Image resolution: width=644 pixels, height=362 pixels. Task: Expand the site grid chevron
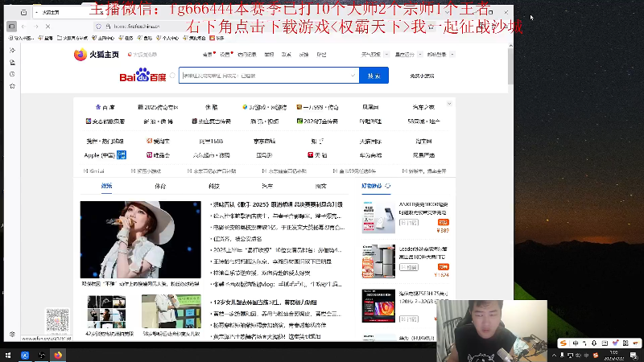point(449,104)
